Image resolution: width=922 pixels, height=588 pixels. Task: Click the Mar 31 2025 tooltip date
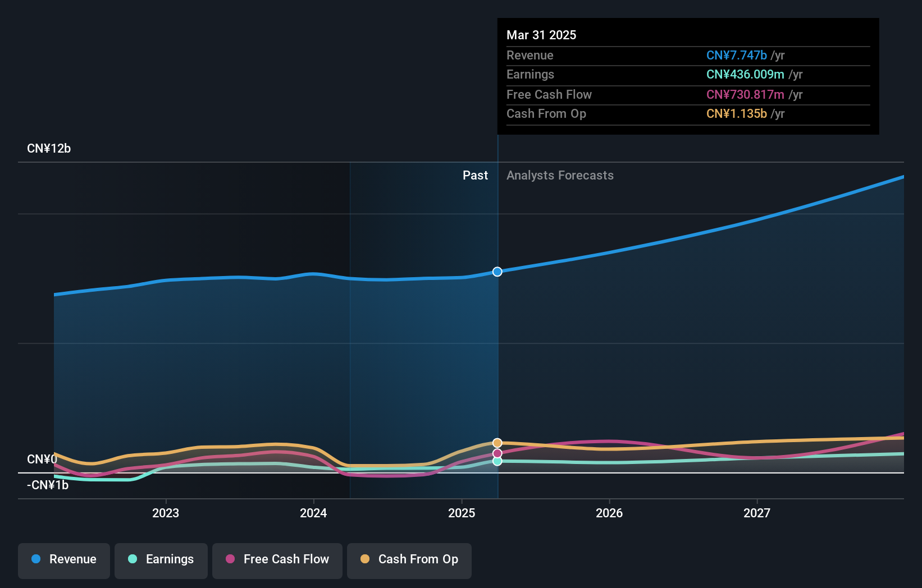(541, 35)
